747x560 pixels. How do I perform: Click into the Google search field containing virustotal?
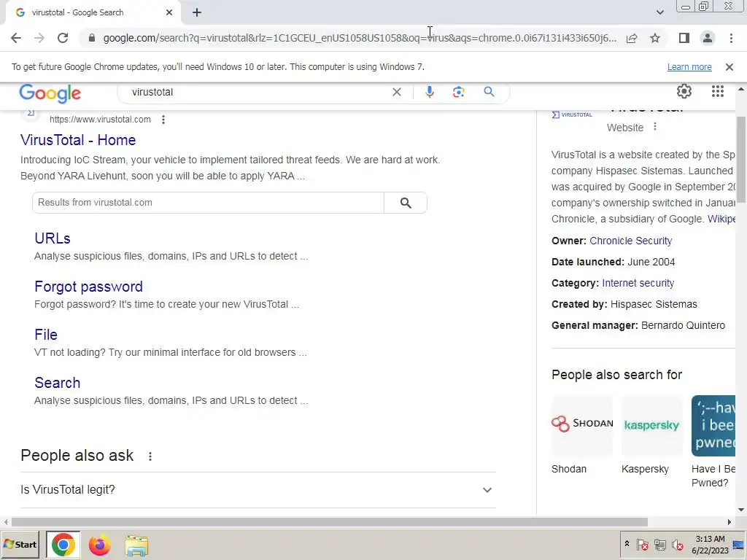click(x=258, y=92)
